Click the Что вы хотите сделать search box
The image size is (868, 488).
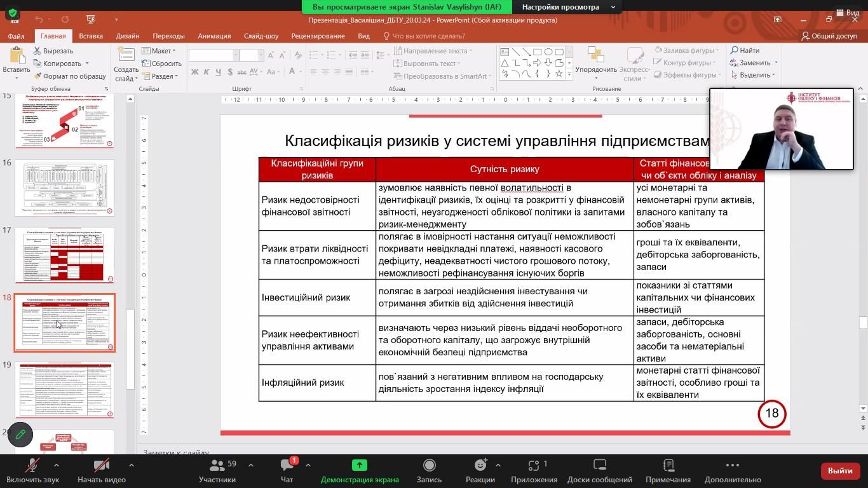coord(424,36)
